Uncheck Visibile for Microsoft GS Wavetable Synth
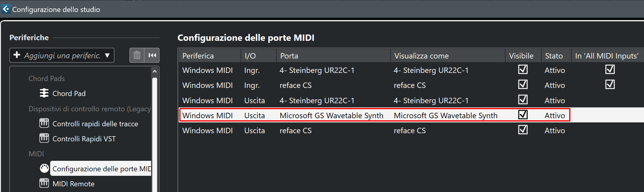Image resolution: width=644 pixels, height=192 pixels. [523, 115]
